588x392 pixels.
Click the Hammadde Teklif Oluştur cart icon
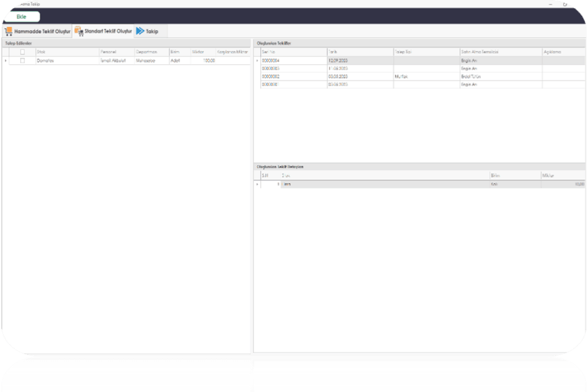(x=9, y=31)
